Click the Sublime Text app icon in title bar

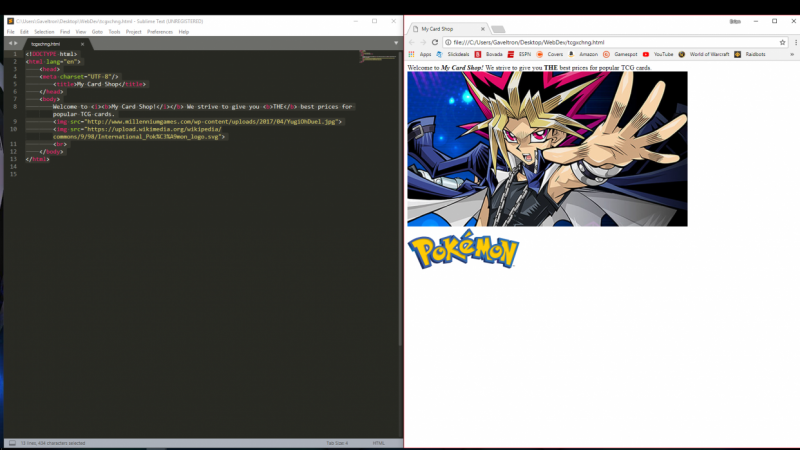10,21
